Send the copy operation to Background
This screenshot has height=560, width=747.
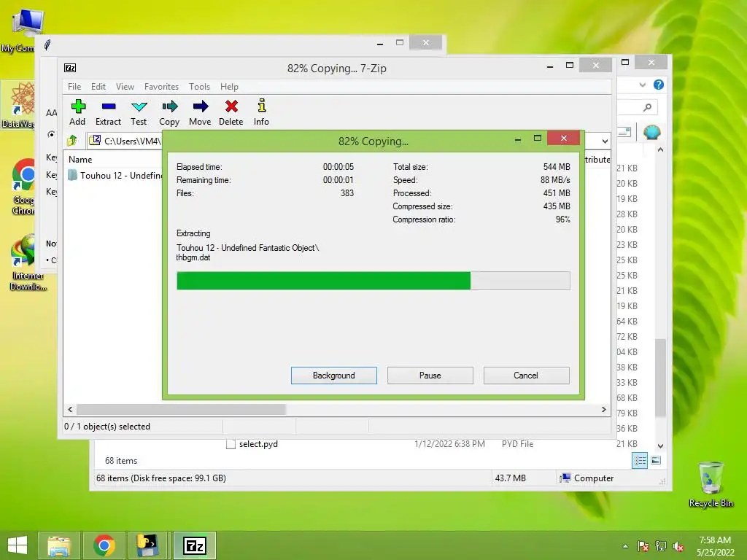point(334,376)
